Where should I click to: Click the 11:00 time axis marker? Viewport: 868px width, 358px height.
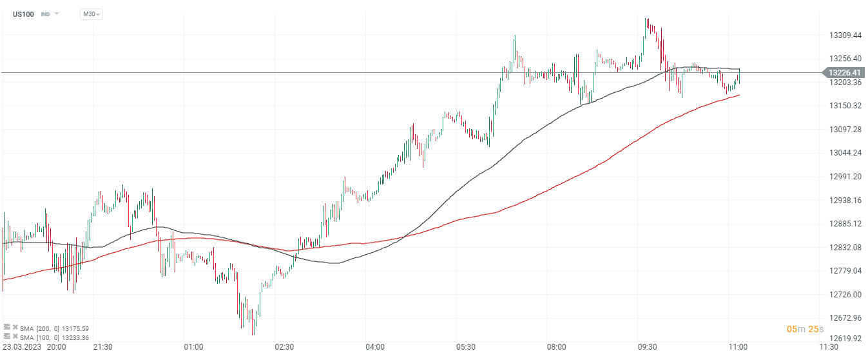pyautogui.click(x=737, y=347)
